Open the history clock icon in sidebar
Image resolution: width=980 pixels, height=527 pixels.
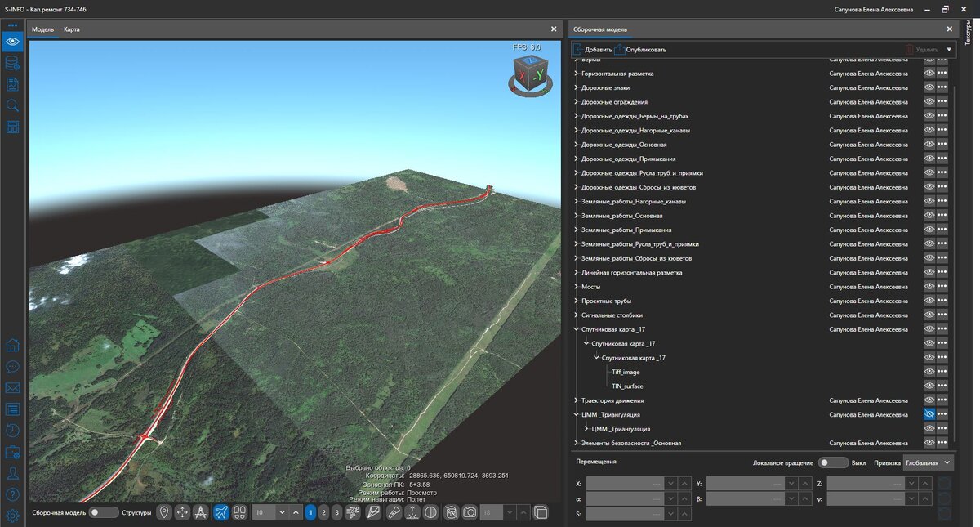(12, 431)
